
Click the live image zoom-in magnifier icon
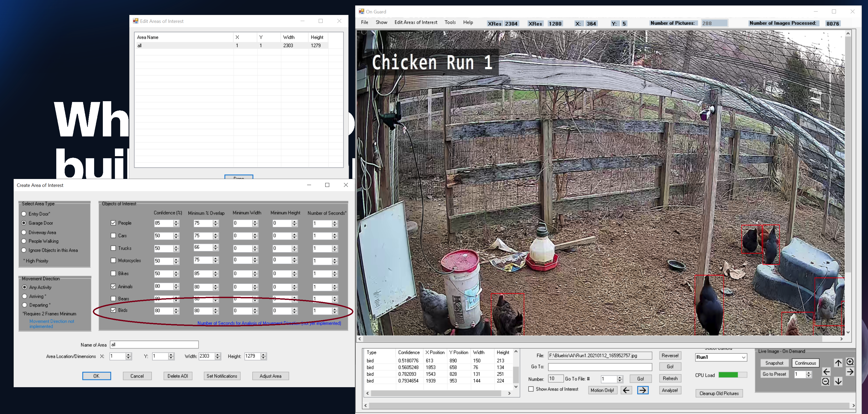[x=850, y=362]
